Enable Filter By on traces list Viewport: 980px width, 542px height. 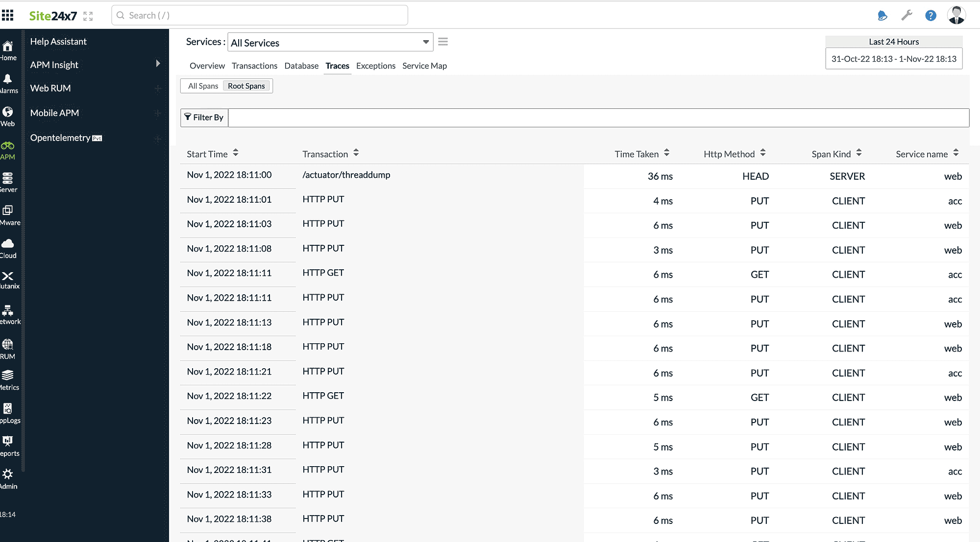(203, 117)
